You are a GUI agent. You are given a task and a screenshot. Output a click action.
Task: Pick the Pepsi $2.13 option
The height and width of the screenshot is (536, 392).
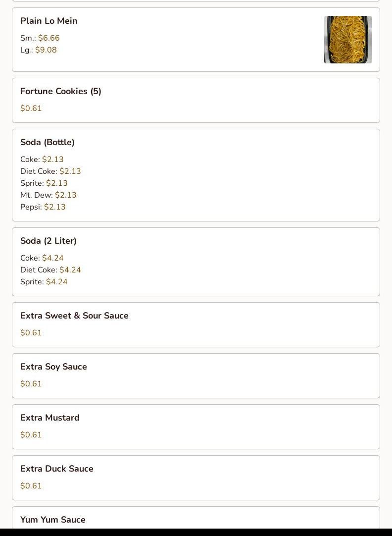click(x=43, y=207)
